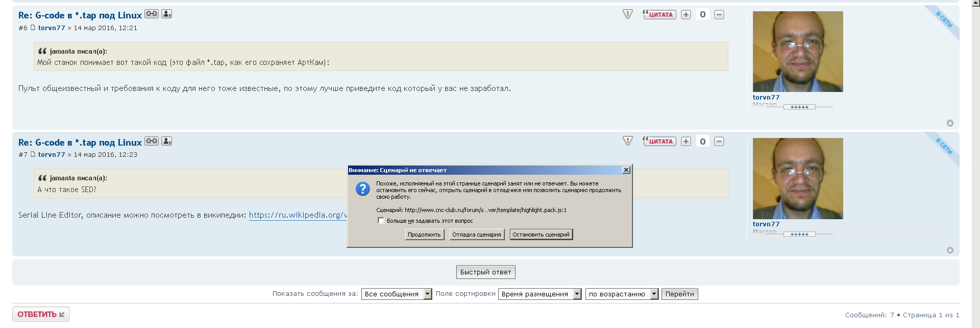Image resolution: width=980 pixels, height=328 pixels.
Task: Click back-to-top icon in post #6
Action: pyautogui.click(x=950, y=123)
